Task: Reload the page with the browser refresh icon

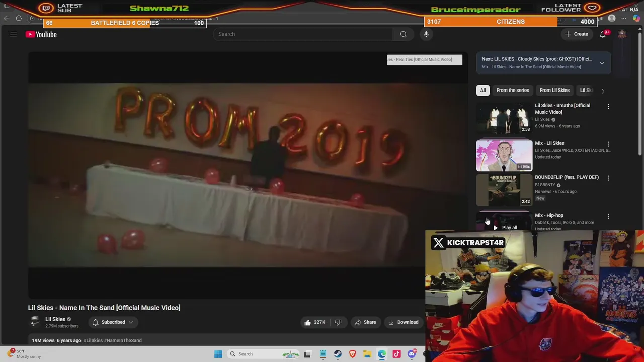Action: click(x=19, y=18)
